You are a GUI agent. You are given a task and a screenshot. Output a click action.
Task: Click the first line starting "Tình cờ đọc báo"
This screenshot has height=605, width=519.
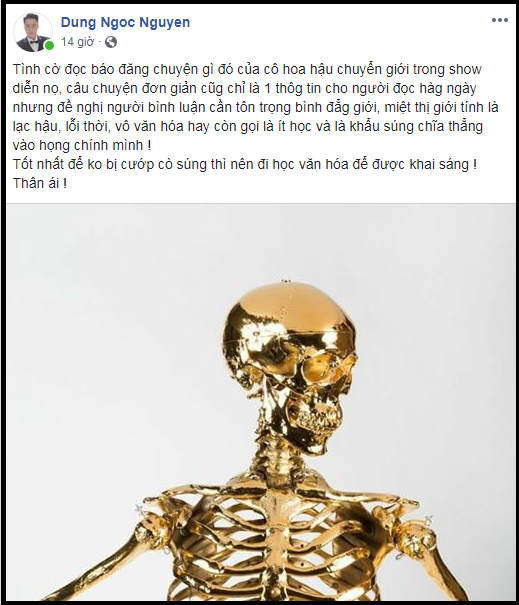point(247,69)
